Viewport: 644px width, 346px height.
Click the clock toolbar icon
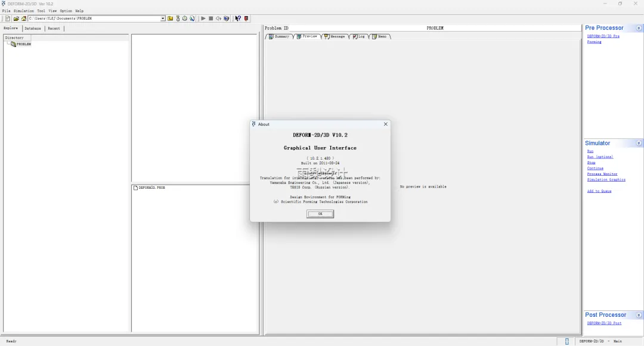[185, 18]
